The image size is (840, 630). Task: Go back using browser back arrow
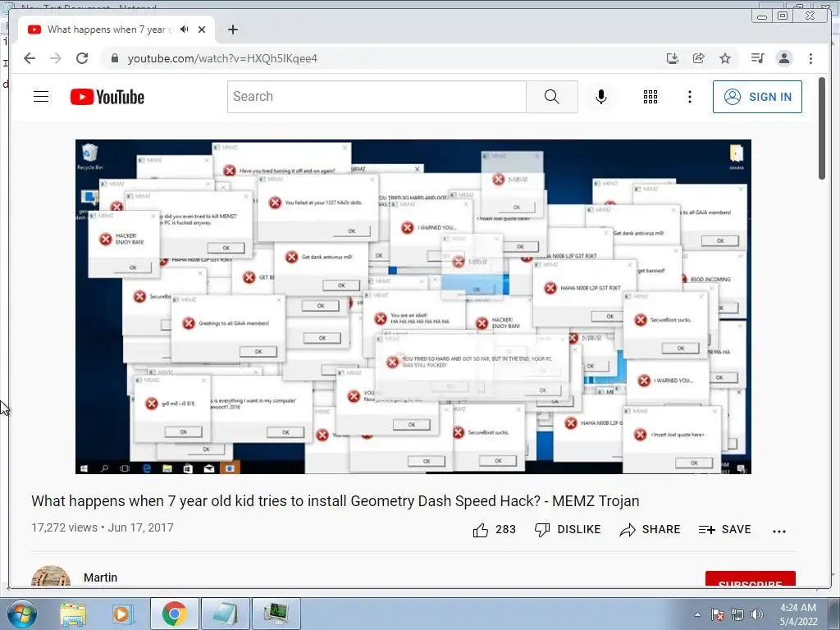[x=30, y=58]
